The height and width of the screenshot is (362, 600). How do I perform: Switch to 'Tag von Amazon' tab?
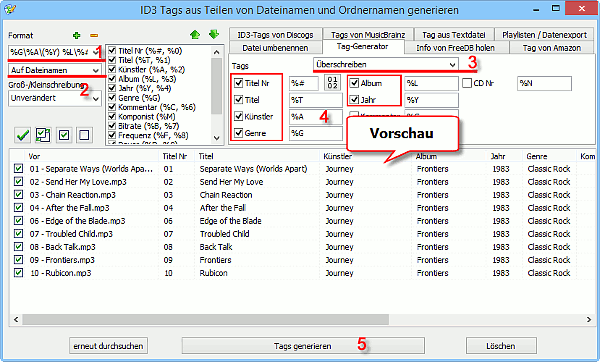[x=552, y=48]
